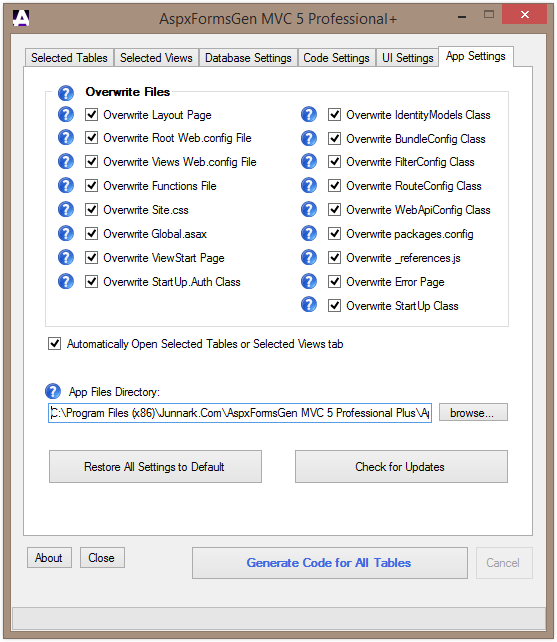557x642 pixels.
Task: Disable Overwrite Functions File
Action: 91,185
